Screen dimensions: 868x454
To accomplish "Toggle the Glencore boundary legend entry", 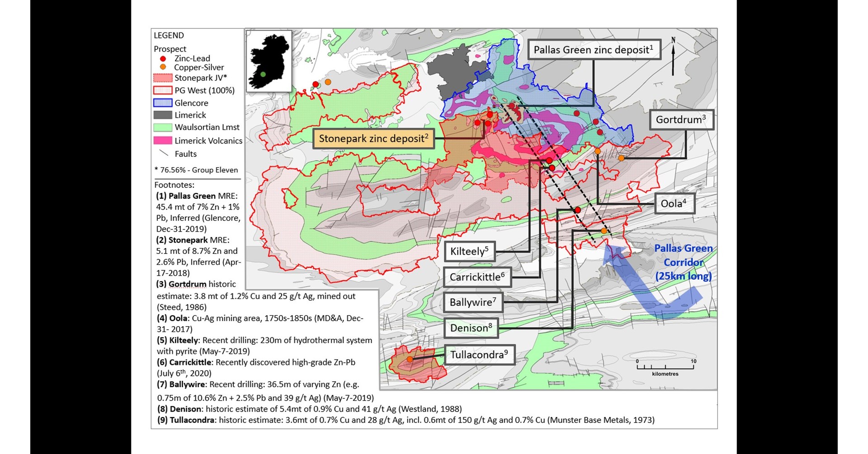I will [x=163, y=103].
